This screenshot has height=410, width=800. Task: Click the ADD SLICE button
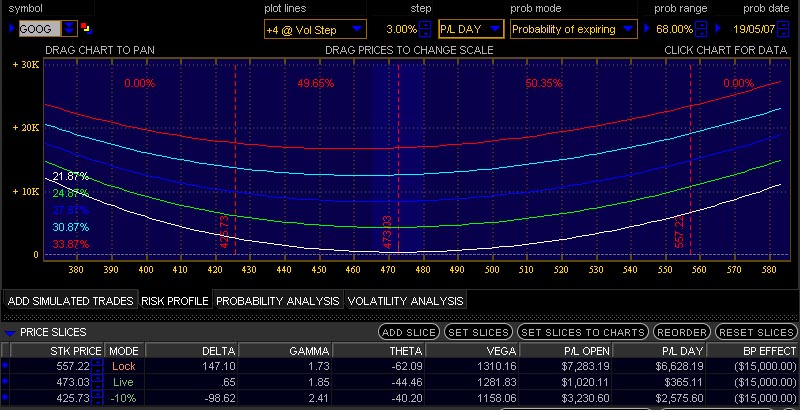click(x=409, y=332)
